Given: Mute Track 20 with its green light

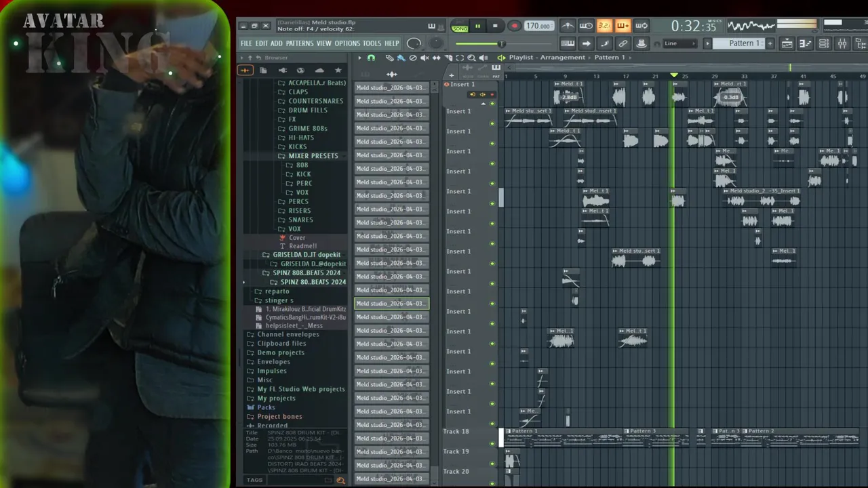Looking at the screenshot, I should point(492,483).
